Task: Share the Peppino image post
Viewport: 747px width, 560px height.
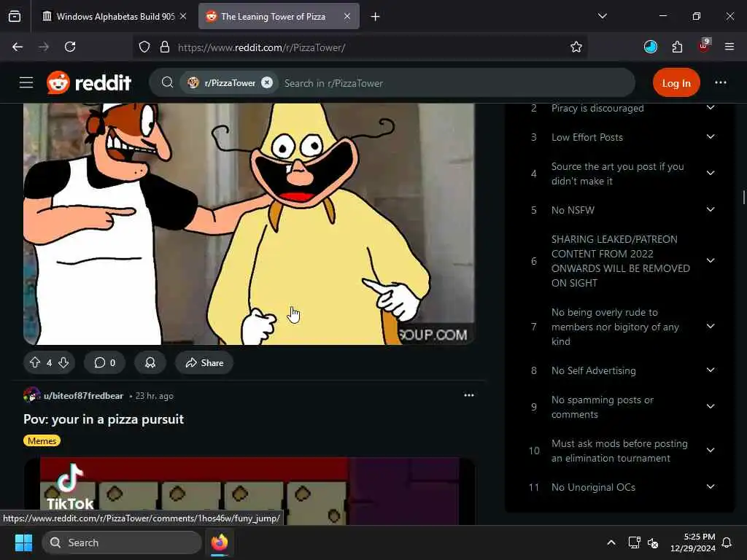Action: click(x=204, y=363)
